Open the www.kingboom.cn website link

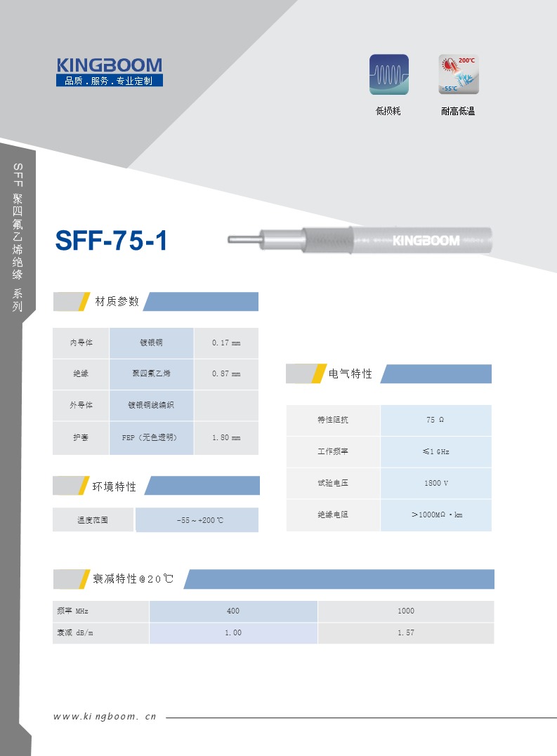[x=105, y=717]
